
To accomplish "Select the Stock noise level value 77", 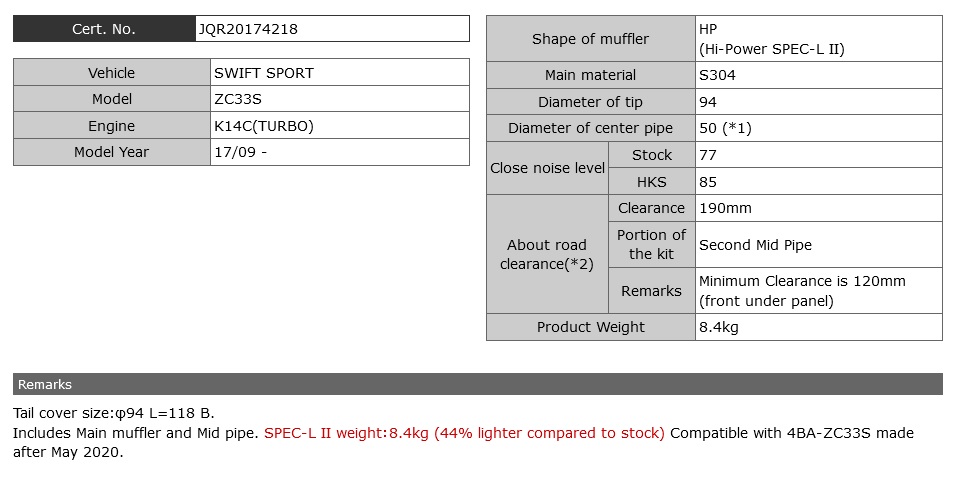I will (819, 155).
